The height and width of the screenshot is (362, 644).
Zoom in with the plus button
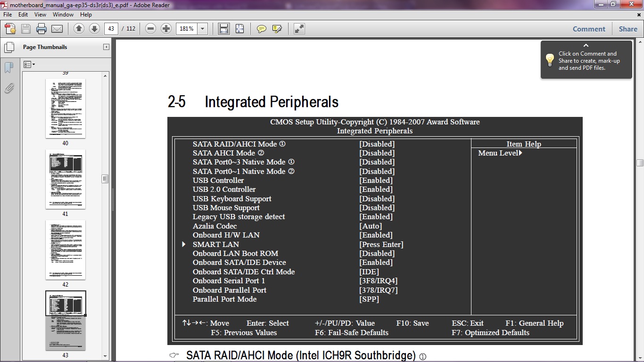click(x=166, y=29)
